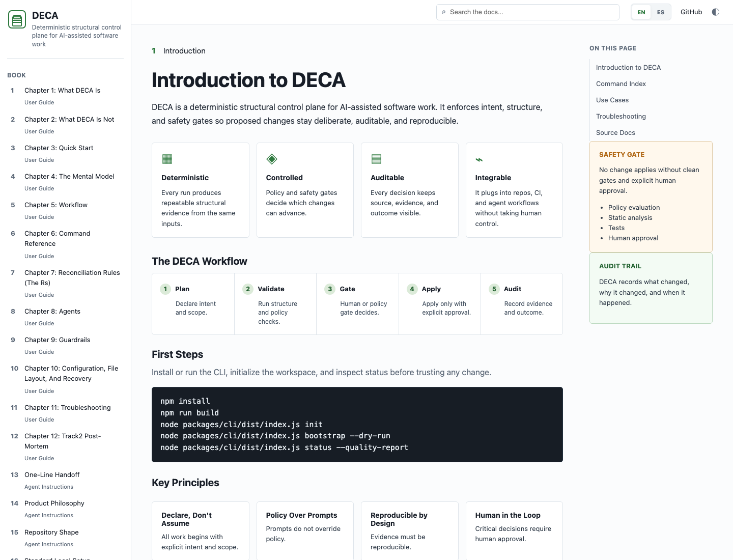Click the 'npm install' code line

(x=185, y=401)
